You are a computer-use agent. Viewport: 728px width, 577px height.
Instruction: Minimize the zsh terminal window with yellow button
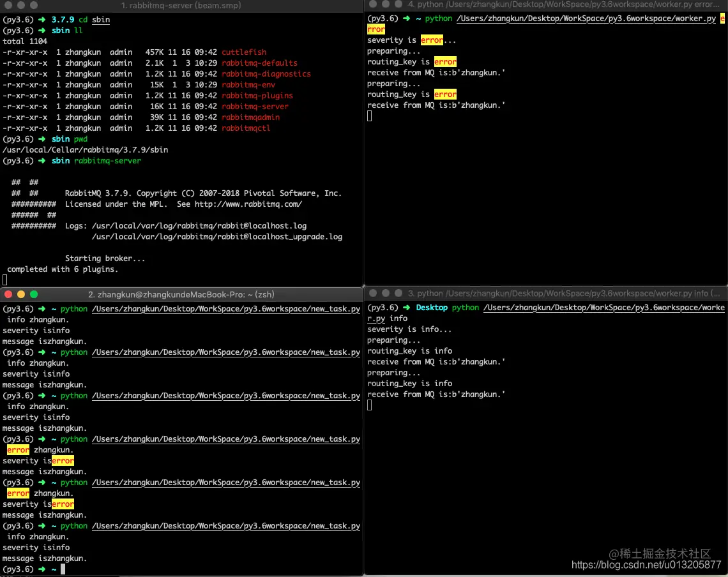[x=21, y=294]
